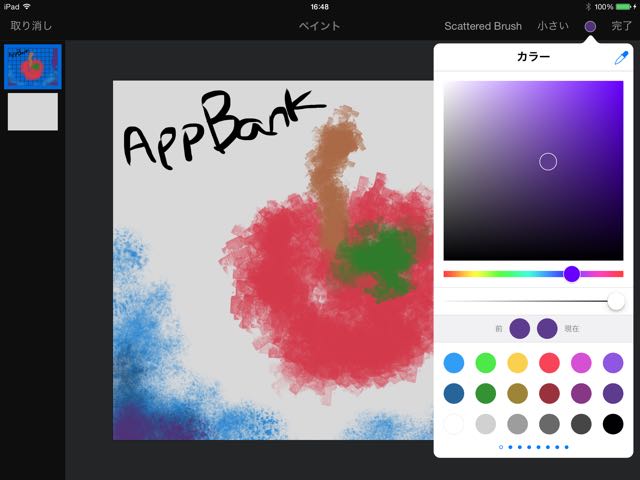
Task: Pick the olive gold swatch
Action: 518,393
